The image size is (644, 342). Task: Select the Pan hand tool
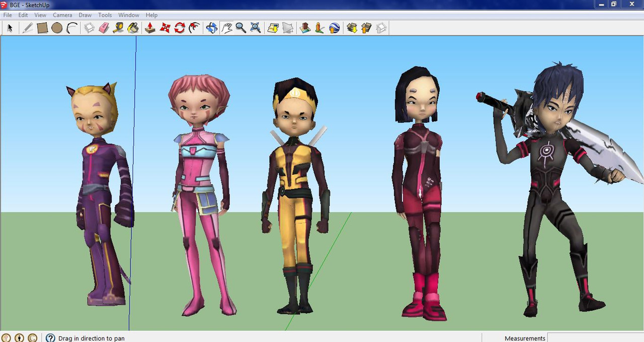(x=226, y=28)
